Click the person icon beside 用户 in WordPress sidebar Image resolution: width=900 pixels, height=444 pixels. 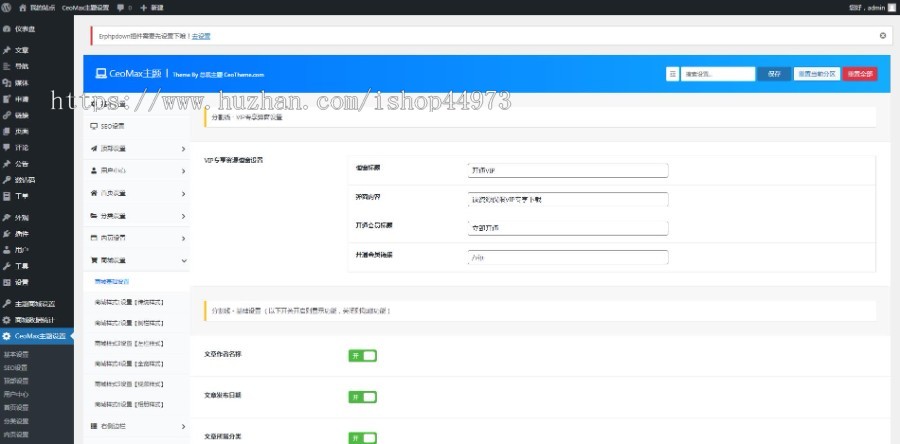(x=6, y=250)
